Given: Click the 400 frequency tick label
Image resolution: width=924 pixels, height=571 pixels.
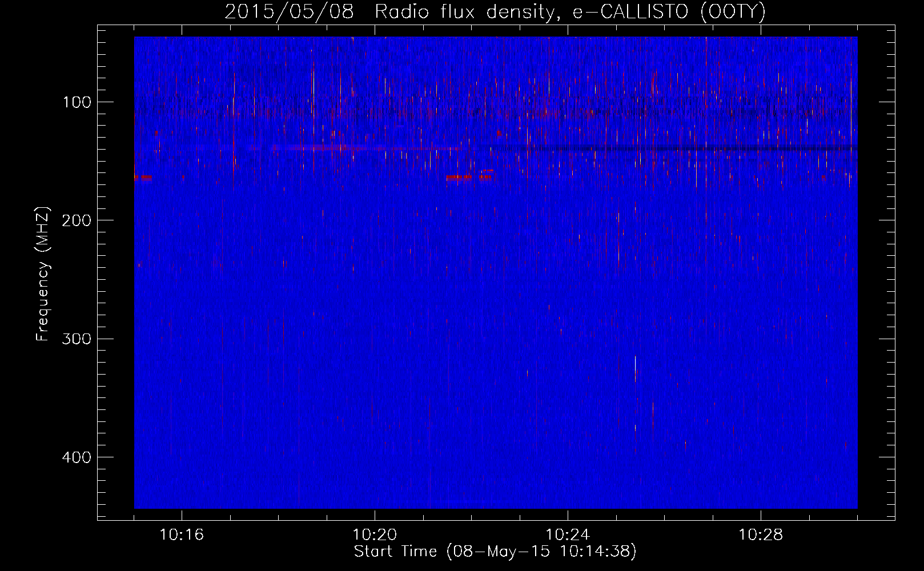Looking at the screenshot, I should [77, 457].
